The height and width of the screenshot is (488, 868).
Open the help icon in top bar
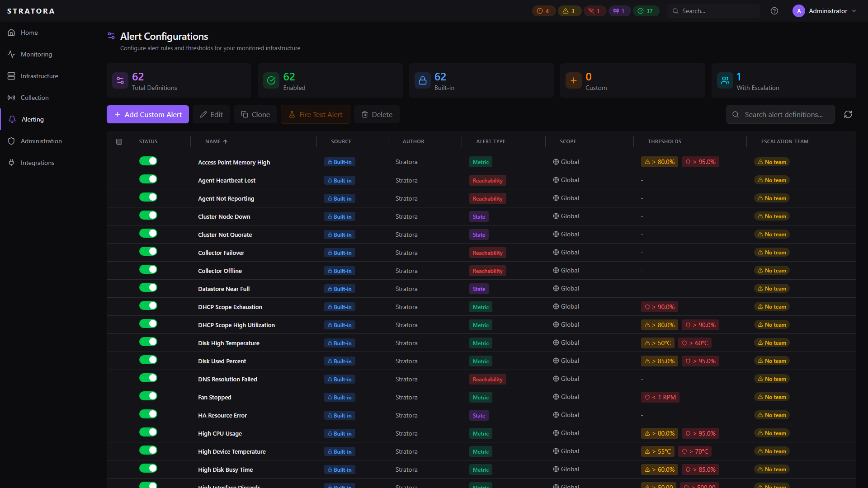point(774,11)
